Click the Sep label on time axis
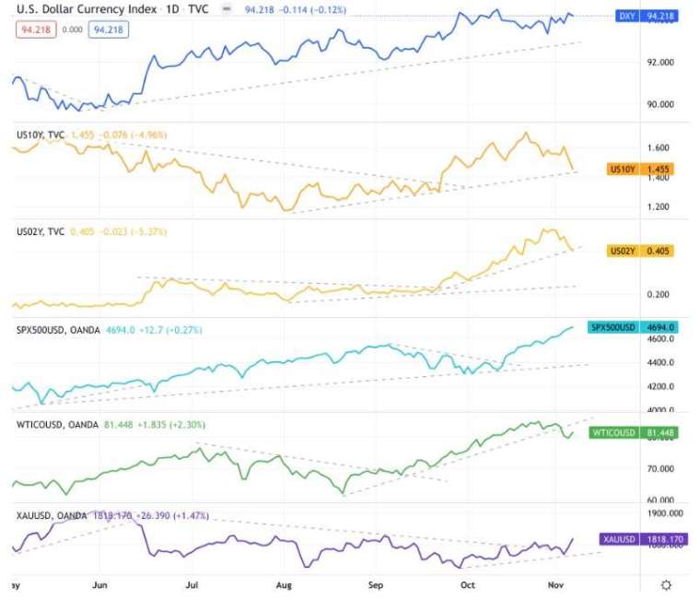700x600 pixels. point(375,584)
